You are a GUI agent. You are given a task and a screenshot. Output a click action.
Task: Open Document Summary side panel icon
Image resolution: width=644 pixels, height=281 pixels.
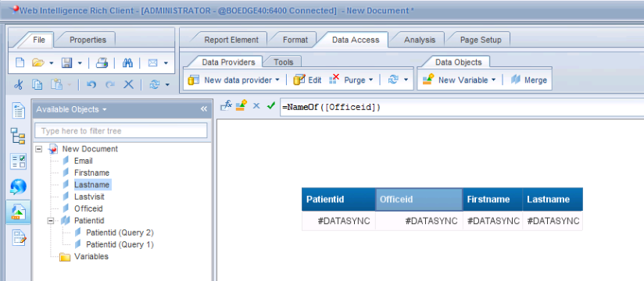[19, 112]
